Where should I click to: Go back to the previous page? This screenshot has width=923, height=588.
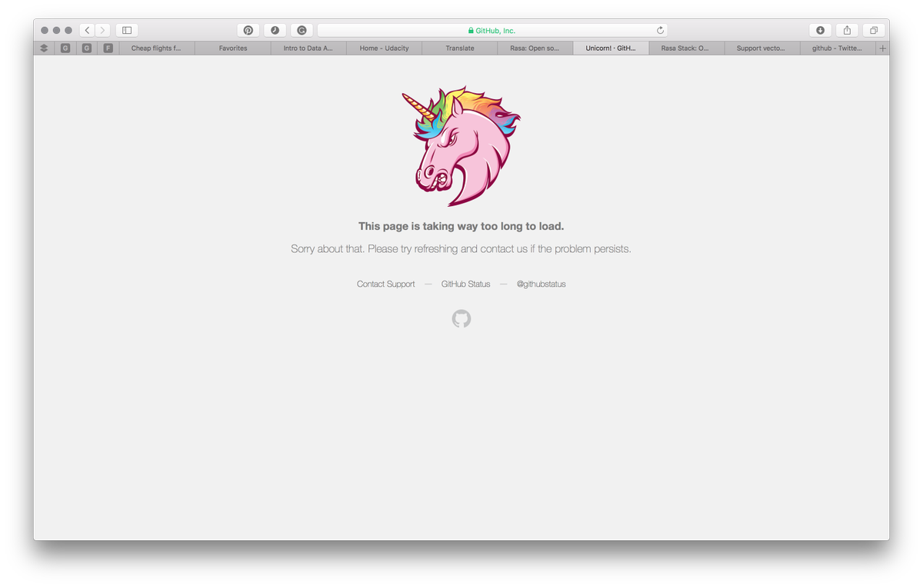87,30
